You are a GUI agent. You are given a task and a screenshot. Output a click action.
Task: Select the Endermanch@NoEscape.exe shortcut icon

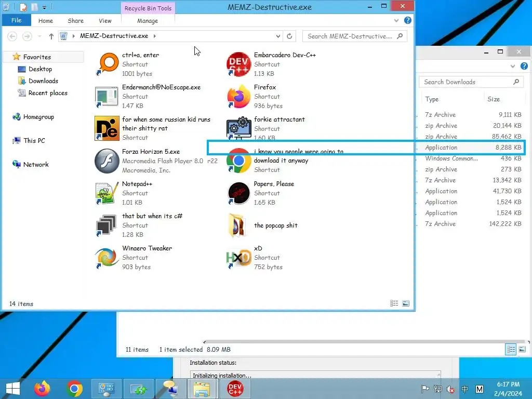(107, 96)
